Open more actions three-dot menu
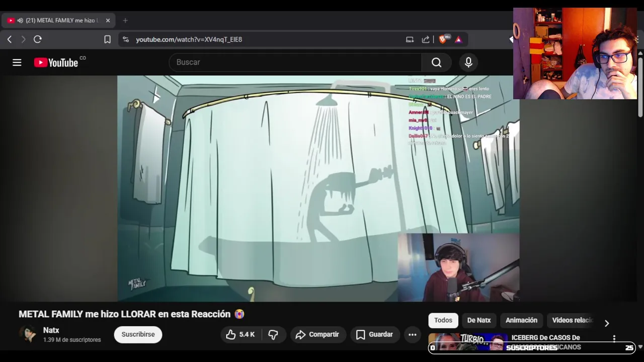Image resolution: width=644 pixels, height=362 pixels. tap(413, 334)
